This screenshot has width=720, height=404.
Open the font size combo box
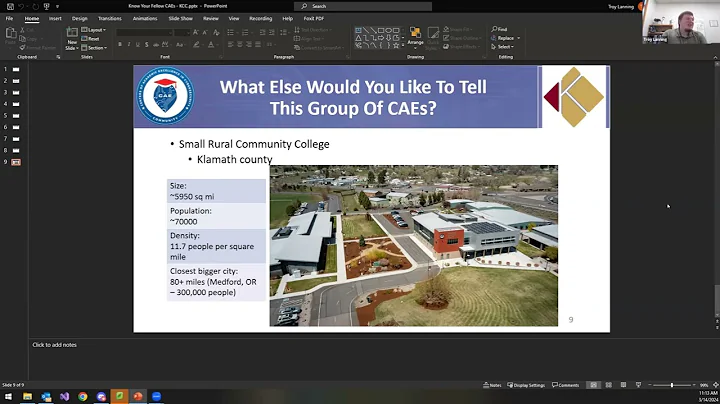(x=182, y=32)
